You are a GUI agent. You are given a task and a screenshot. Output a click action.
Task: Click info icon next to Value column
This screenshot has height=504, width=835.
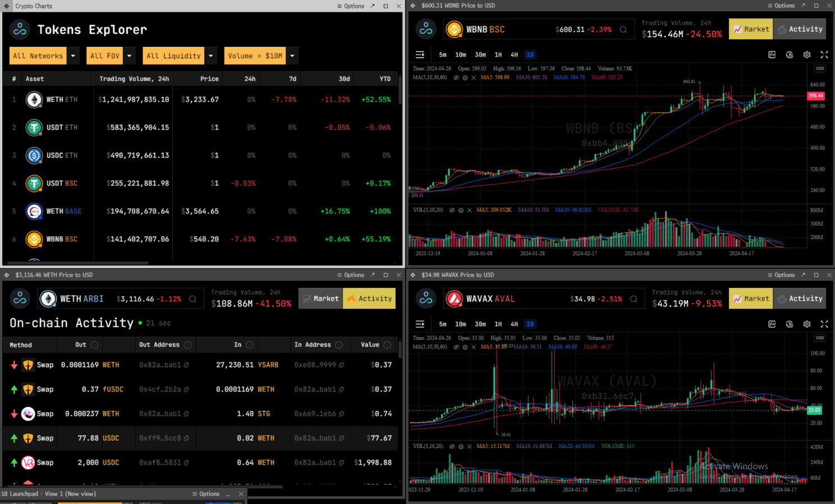pyautogui.click(x=387, y=345)
